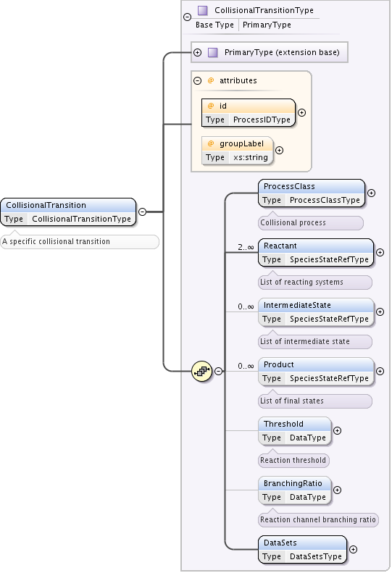Click the PrimaryType purple square icon
392x573 pixels.
click(x=213, y=52)
